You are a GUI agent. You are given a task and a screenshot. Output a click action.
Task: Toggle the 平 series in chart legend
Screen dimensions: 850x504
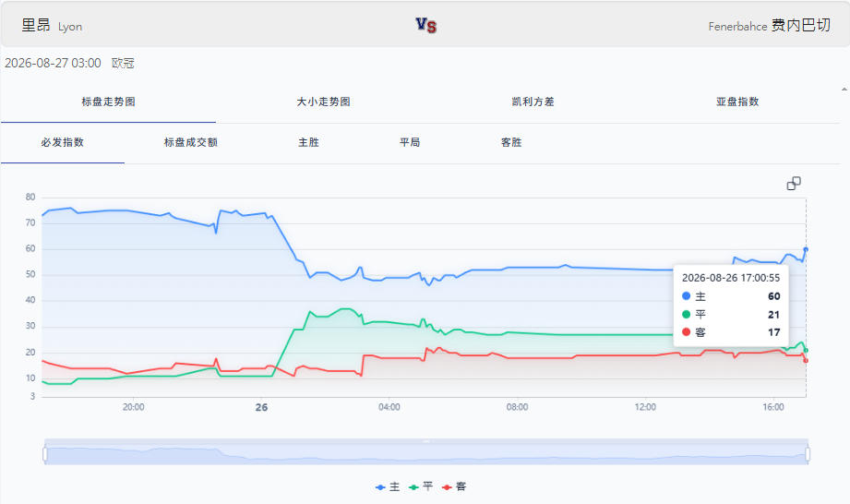click(x=421, y=486)
